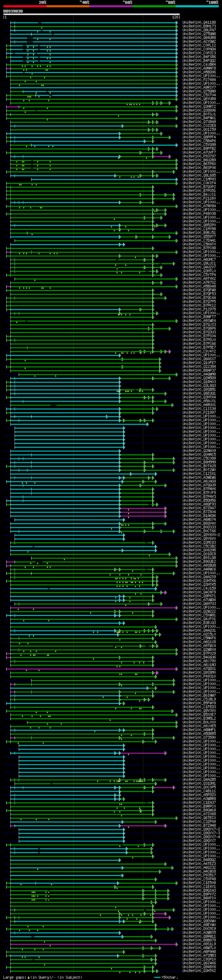222x980 pixels.
Task: Select hit UniRef100_Q38896
Action: pos(199,110)
